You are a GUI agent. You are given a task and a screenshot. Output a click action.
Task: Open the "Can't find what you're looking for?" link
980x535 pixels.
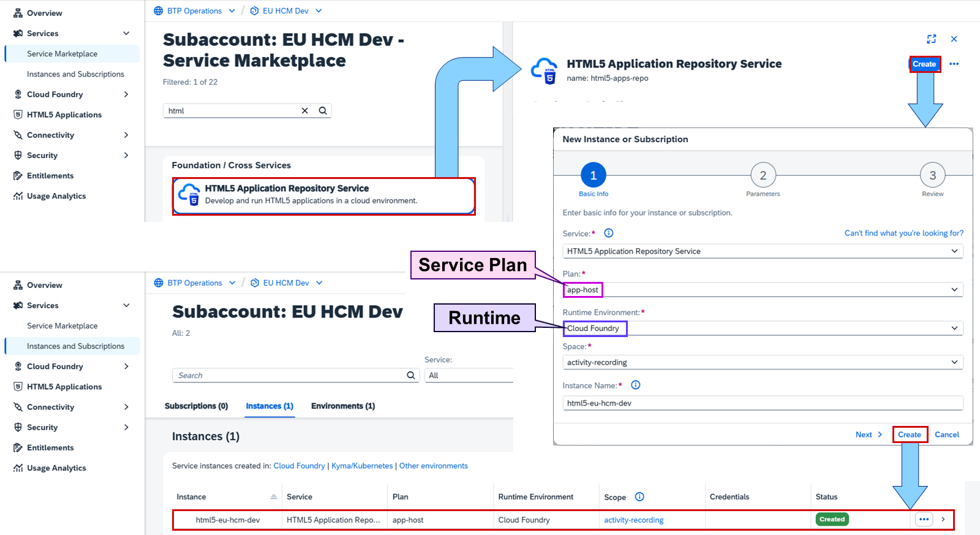[x=904, y=233]
